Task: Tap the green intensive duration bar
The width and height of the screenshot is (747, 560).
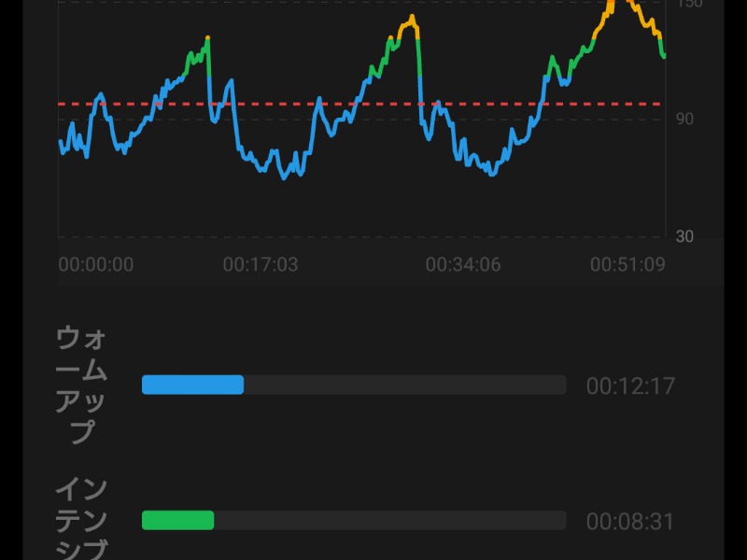Action: point(177,520)
